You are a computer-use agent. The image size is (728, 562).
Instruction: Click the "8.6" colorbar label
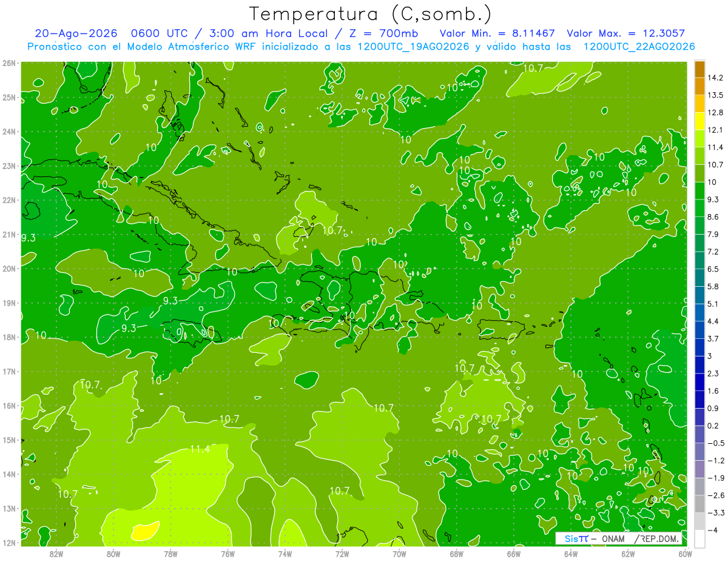click(713, 217)
